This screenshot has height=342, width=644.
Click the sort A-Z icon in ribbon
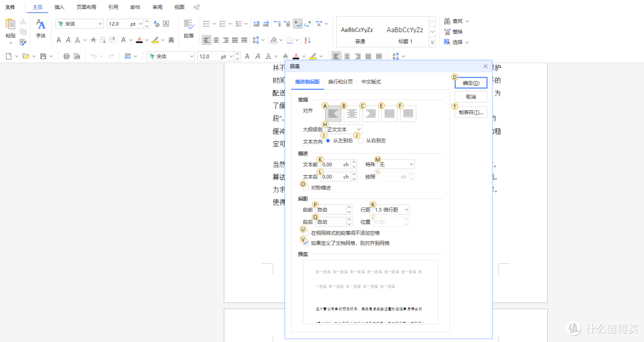click(x=308, y=40)
